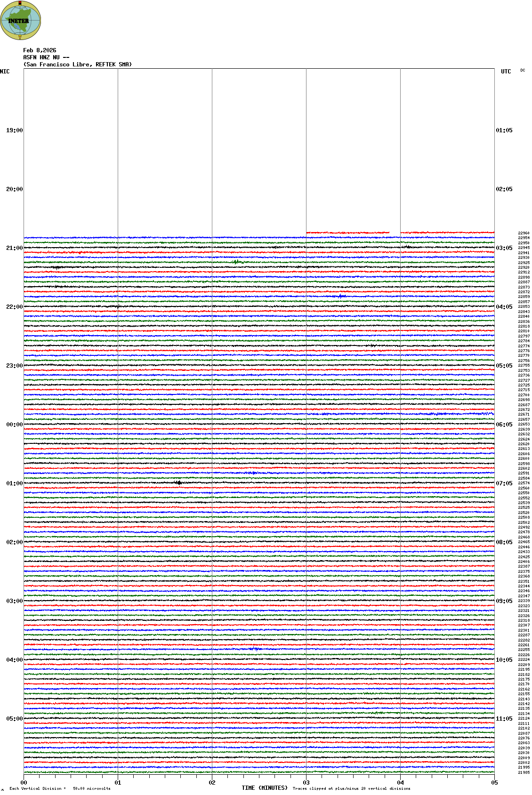Select the 11:05 UTC time label
This screenshot has height=795, width=532.
504,719
